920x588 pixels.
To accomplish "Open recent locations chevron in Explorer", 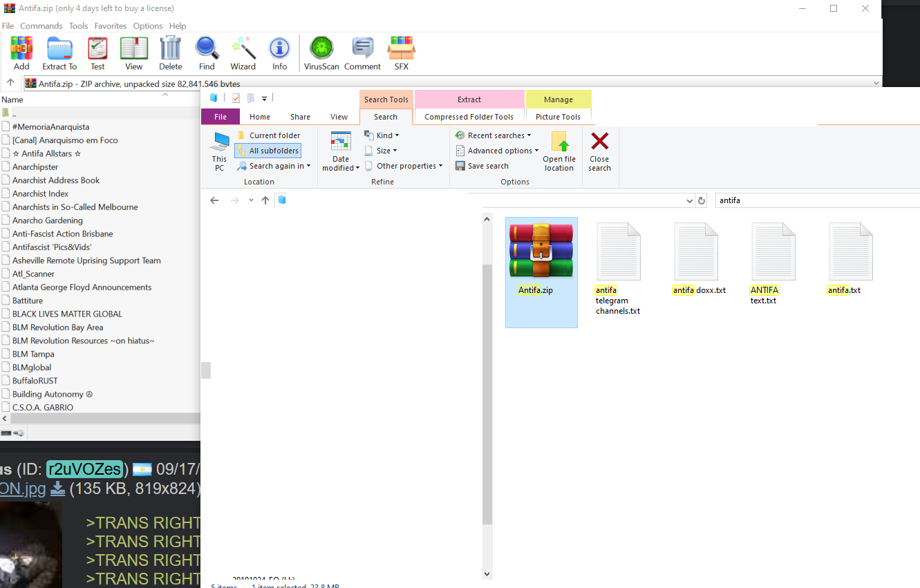I will (251, 200).
